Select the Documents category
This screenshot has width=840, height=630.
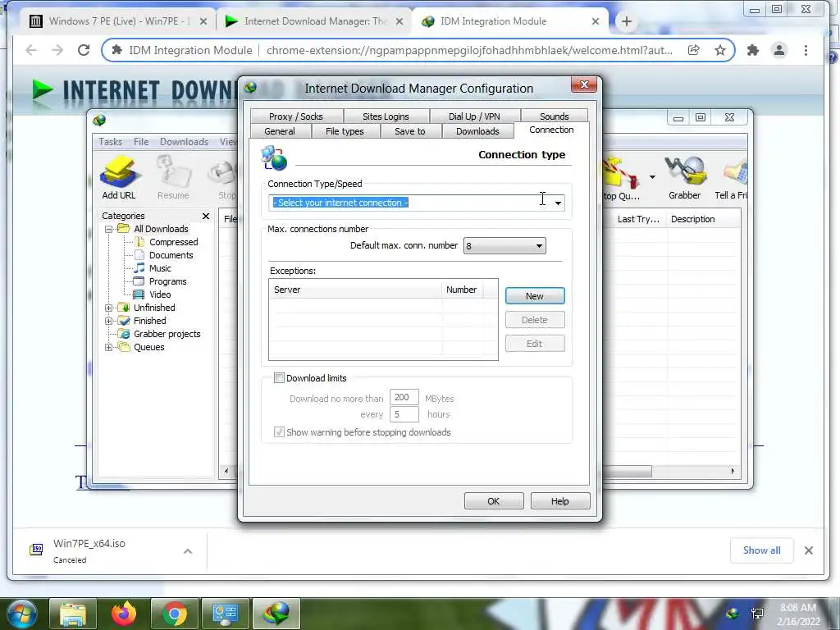click(x=171, y=256)
